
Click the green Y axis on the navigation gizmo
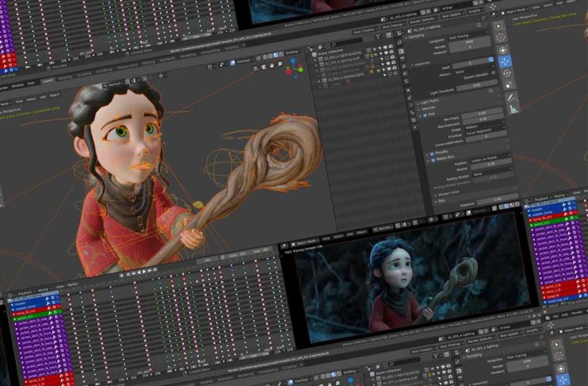[301, 69]
